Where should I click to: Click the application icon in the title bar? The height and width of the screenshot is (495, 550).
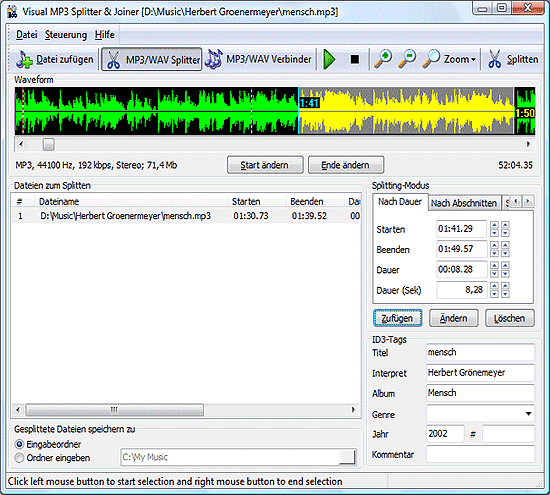12,12
